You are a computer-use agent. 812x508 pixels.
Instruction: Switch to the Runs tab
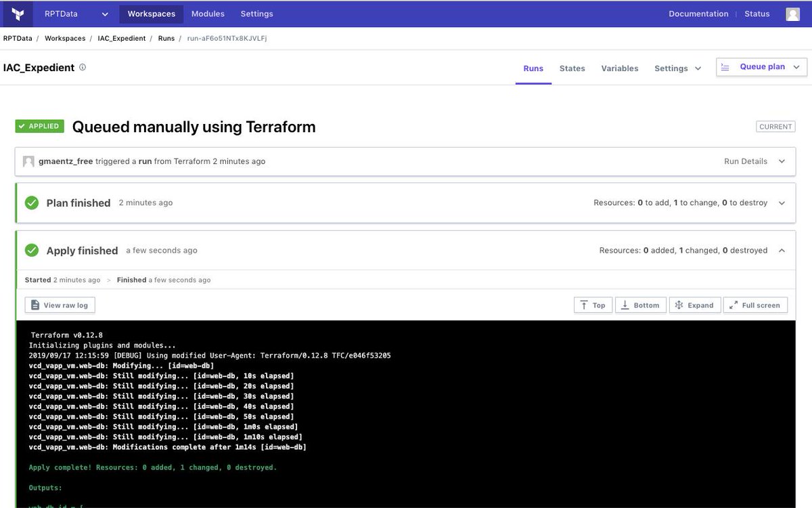[x=533, y=68]
